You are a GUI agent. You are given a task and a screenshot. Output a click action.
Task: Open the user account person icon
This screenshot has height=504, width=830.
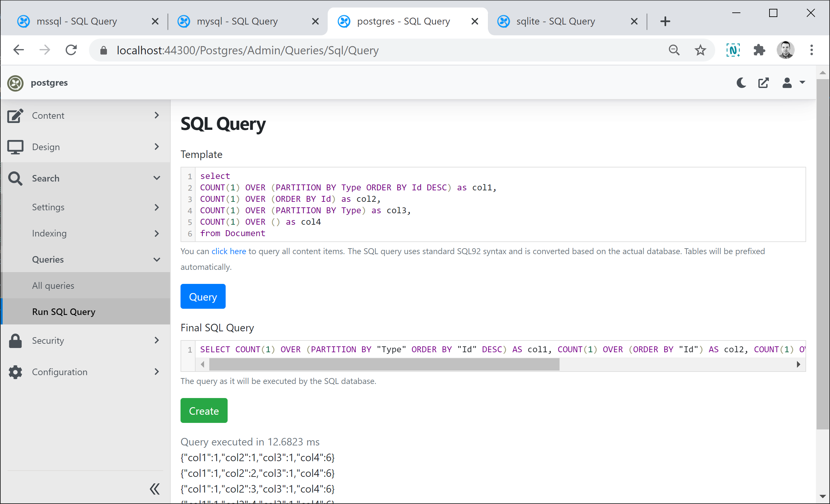coord(787,83)
